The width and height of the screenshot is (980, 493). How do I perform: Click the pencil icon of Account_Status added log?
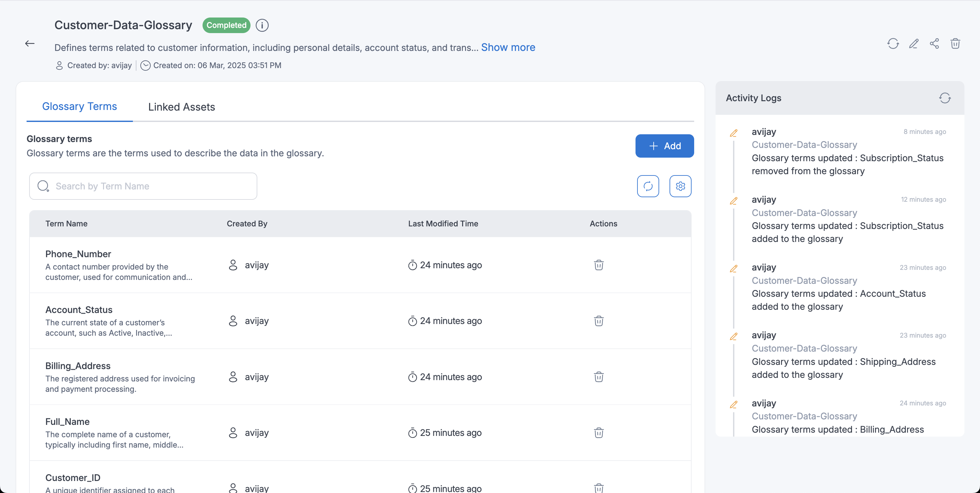(733, 268)
